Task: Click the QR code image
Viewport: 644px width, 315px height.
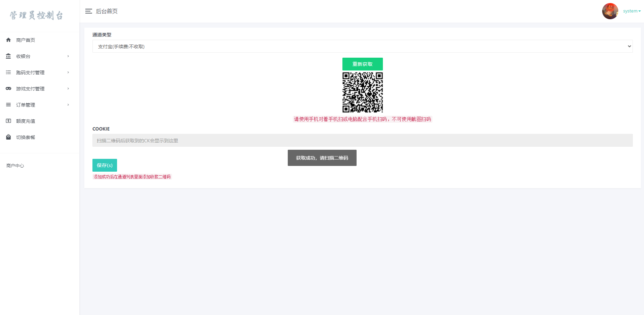Action: 363,92
